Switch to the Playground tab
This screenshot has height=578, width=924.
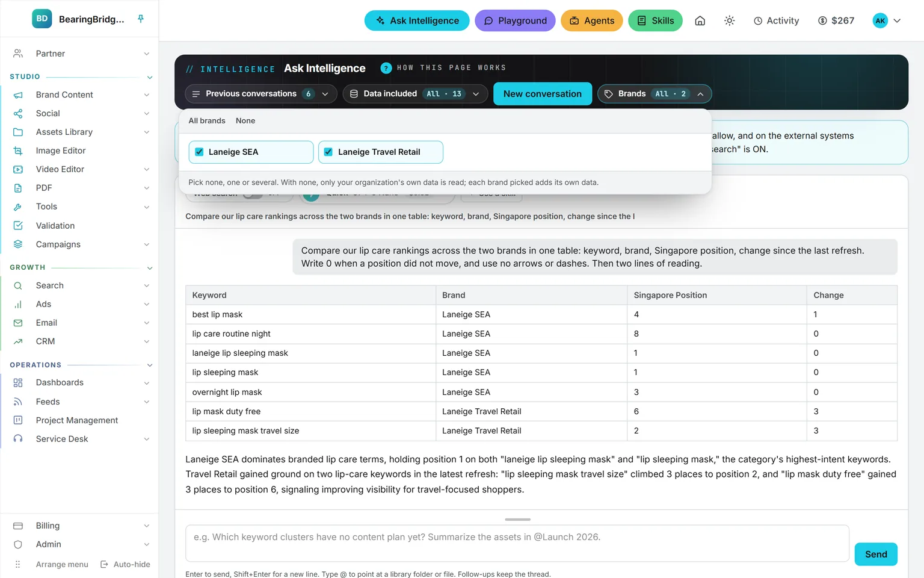tap(515, 20)
